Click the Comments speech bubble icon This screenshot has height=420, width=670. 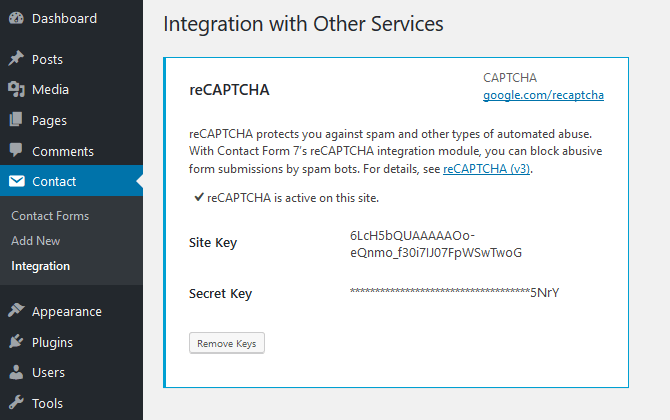tap(16, 151)
